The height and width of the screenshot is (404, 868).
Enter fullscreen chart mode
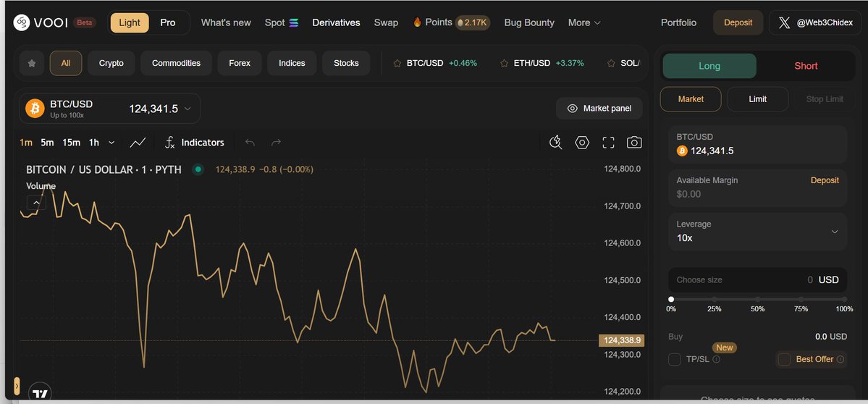pyautogui.click(x=608, y=143)
